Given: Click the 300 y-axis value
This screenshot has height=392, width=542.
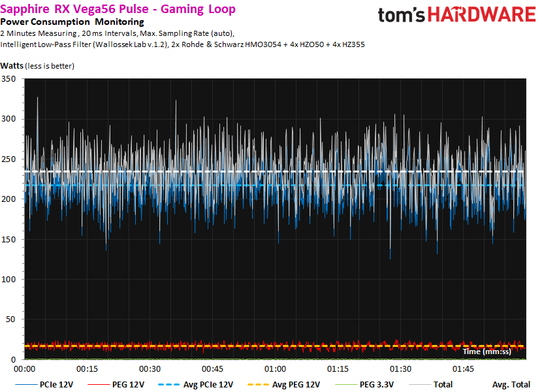Looking at the screenshot, I should coord(8,119).
